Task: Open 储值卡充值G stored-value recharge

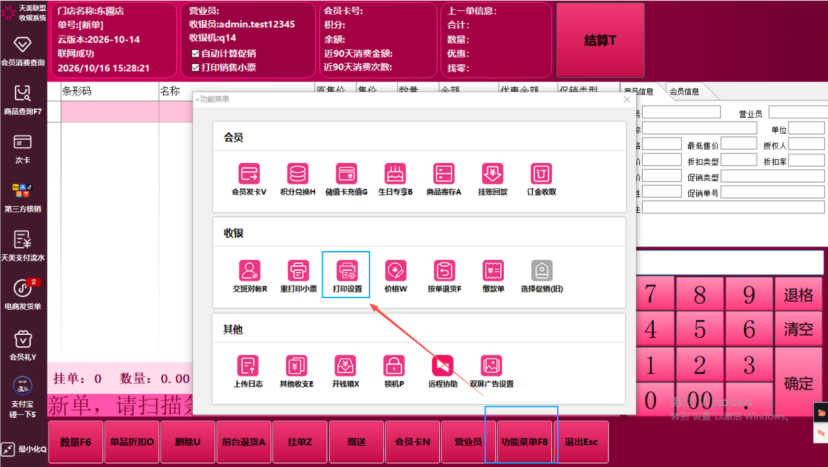Action: 346,180
